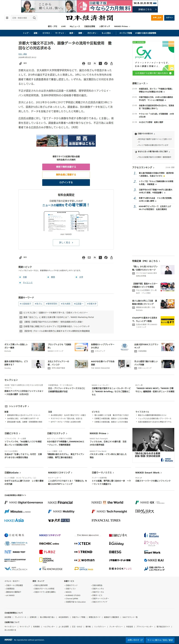Open the トレンドウオッチ section heading

[x=19, y=406]
